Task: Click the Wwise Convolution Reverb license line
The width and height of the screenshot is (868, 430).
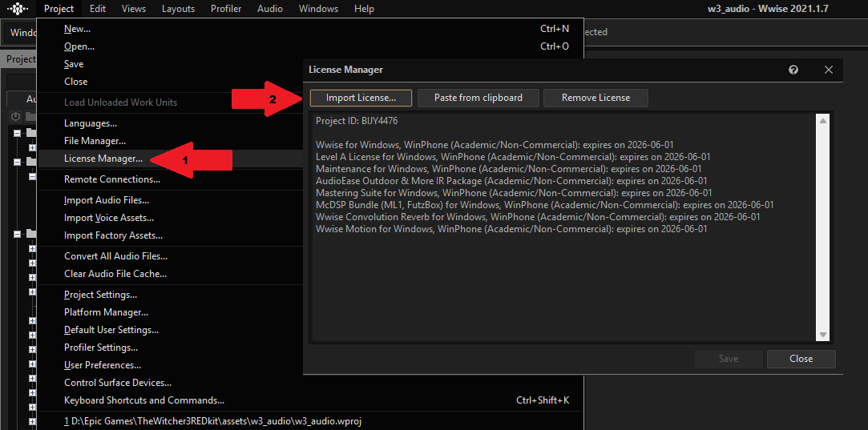Action: click(x=538, y=217)
